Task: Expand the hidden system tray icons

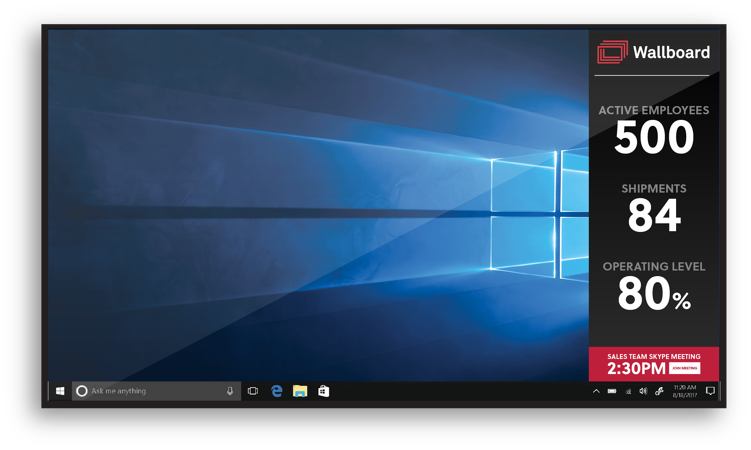Action: pos(596,391)
